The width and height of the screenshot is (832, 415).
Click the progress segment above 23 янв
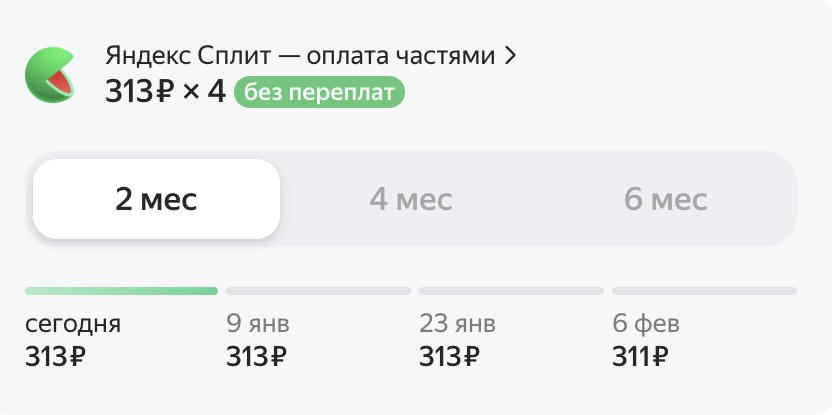tap(511, 291)
